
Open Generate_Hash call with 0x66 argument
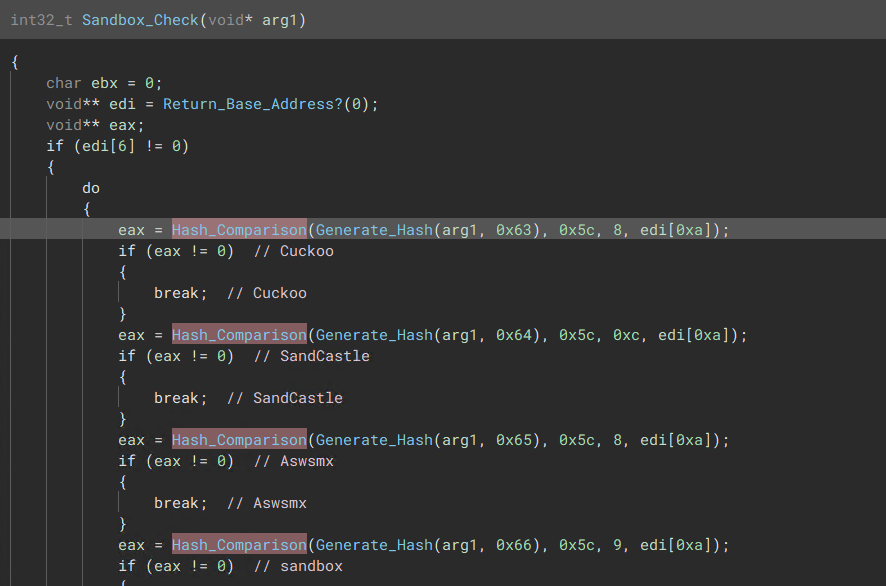tap(374, 545)
